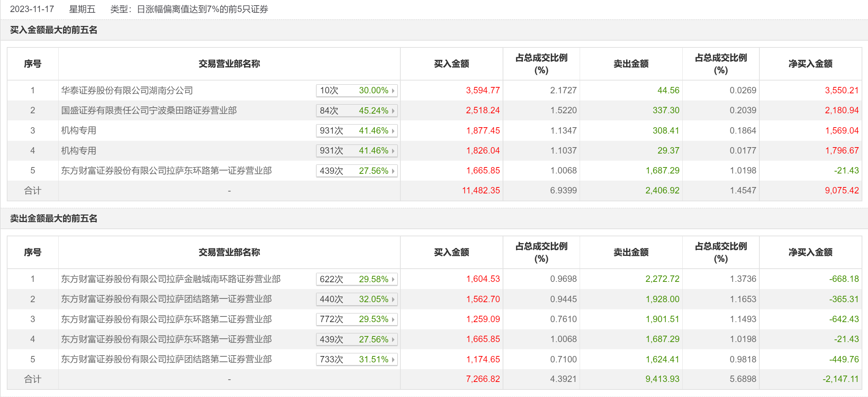Screen dimensions: 868x397
Task: Expand the 440次 32.05% stats box
Action: [x=356, y=299]
